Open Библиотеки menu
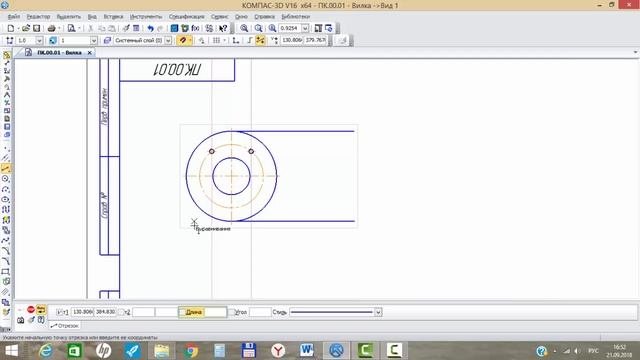640x360 pixels. pos(296,17)
